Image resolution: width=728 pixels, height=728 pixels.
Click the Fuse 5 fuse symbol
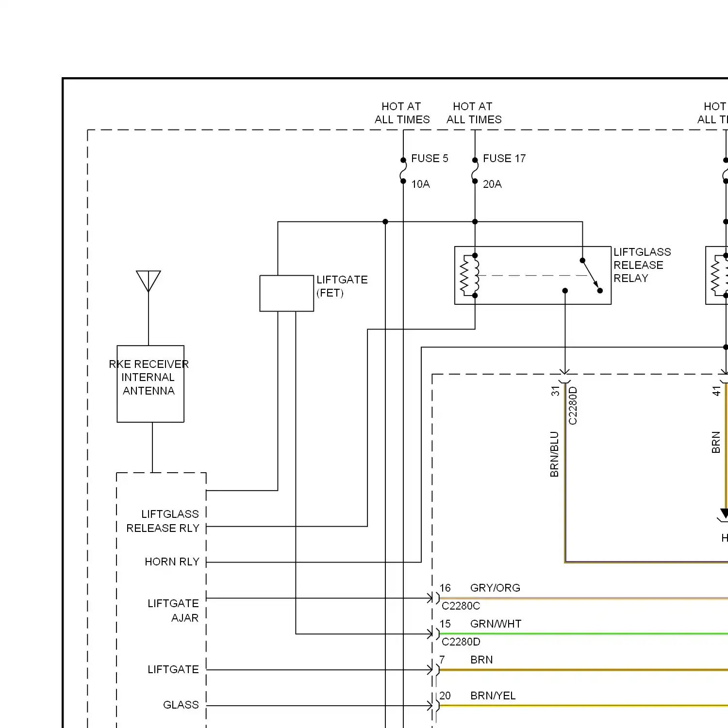(403, 170)
